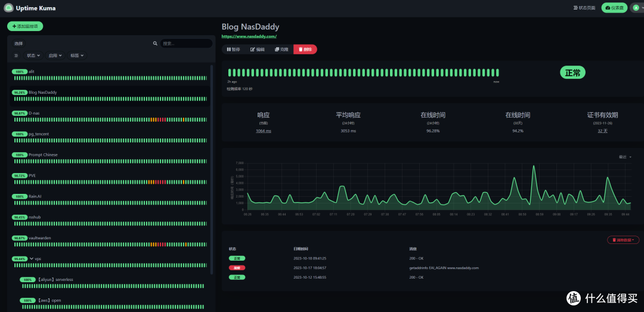
Task: Select the alit monitor in the list
Action: coord(110,75)
